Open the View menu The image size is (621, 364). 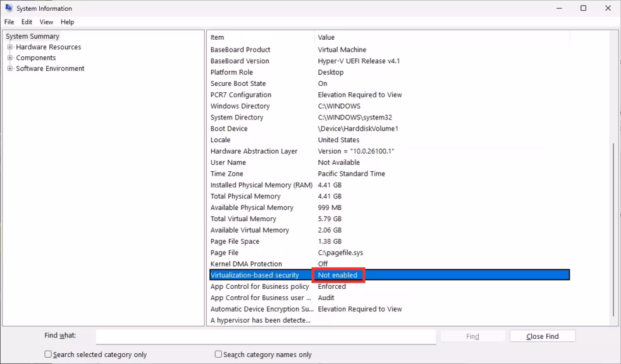click(x=46, y=21)
